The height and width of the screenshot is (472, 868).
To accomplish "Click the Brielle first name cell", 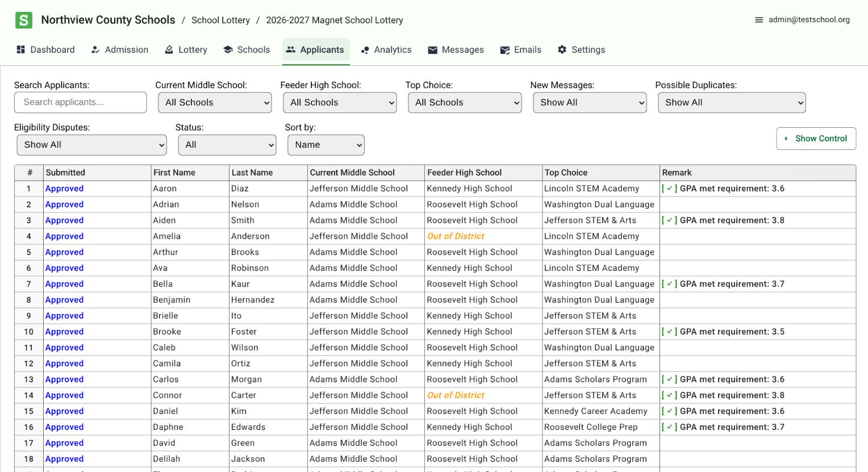I will tap(189, 316).
